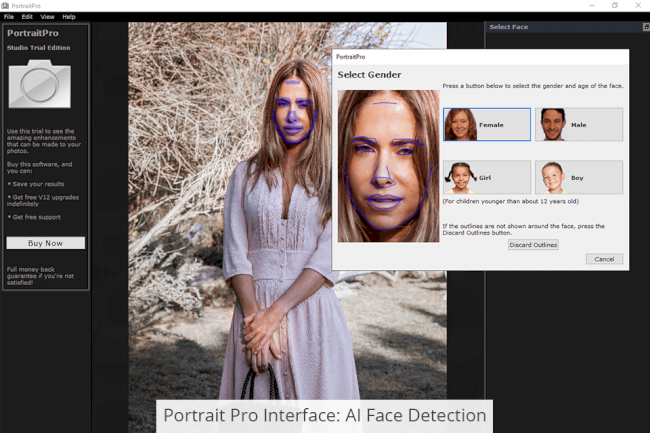Click the Select Face panel header
Image resolution: width=650 pixels, height=433 pixels.
567,27
